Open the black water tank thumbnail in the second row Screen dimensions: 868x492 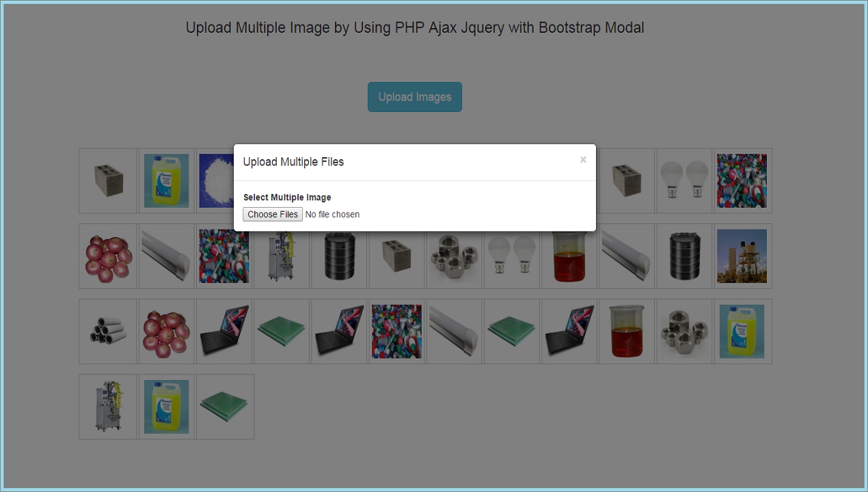pyautogui.click(x=338, y=256)
